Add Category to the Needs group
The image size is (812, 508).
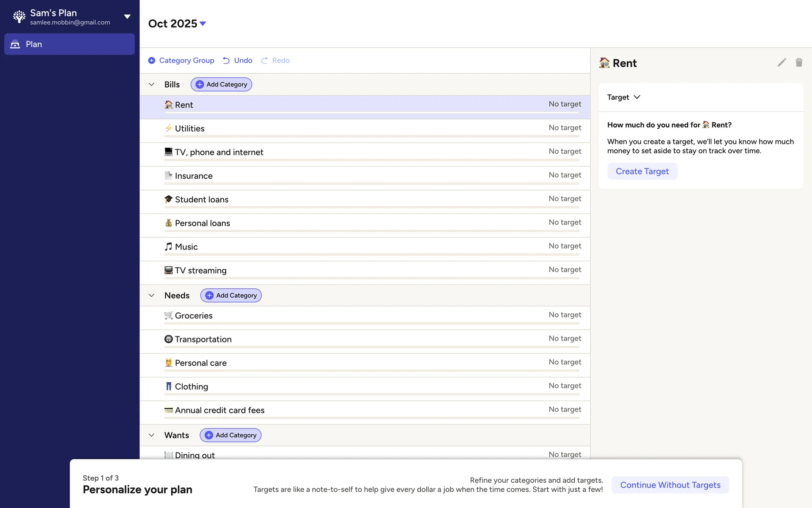(231, 295)
